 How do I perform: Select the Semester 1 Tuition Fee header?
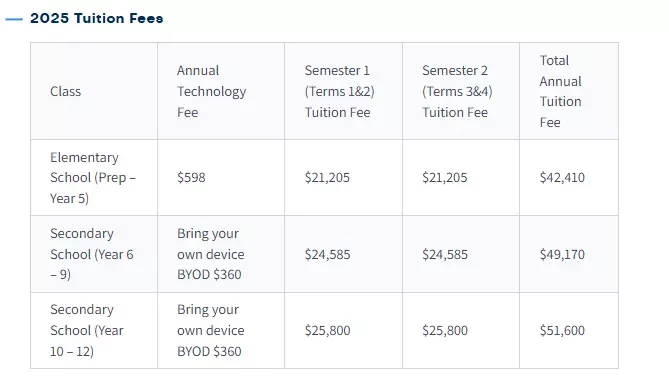(343, 91)
